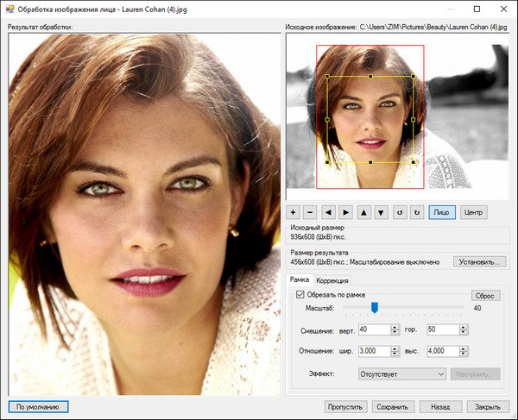Click the top-left yellow frame handle

click(x=327, y=76)
